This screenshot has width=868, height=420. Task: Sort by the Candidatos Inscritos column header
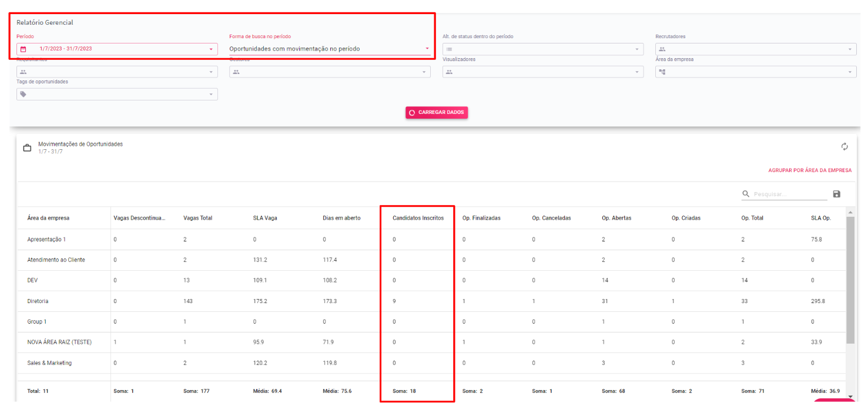[418, 218]
